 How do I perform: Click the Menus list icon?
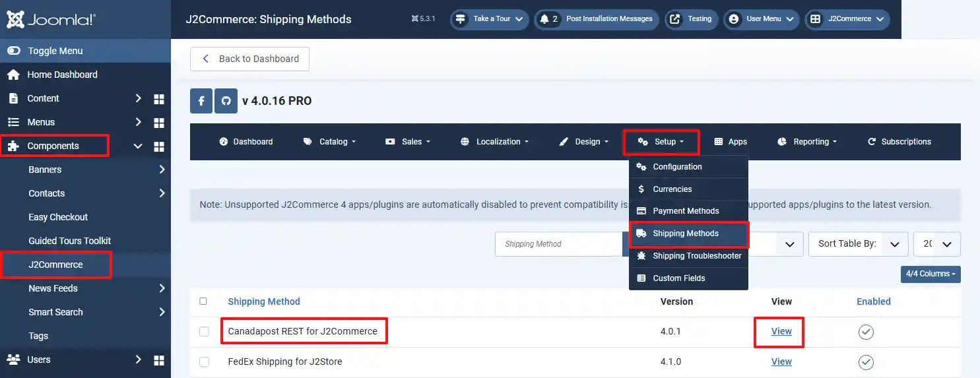13,122
